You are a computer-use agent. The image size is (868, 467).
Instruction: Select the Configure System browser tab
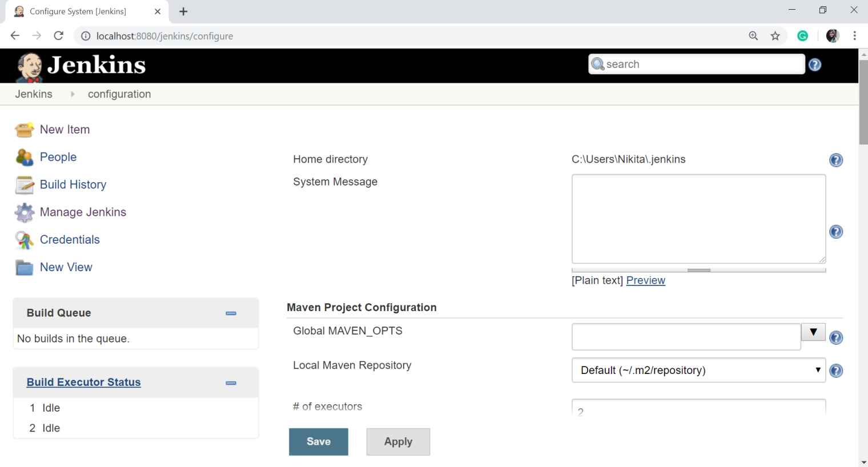coord(86,11)
